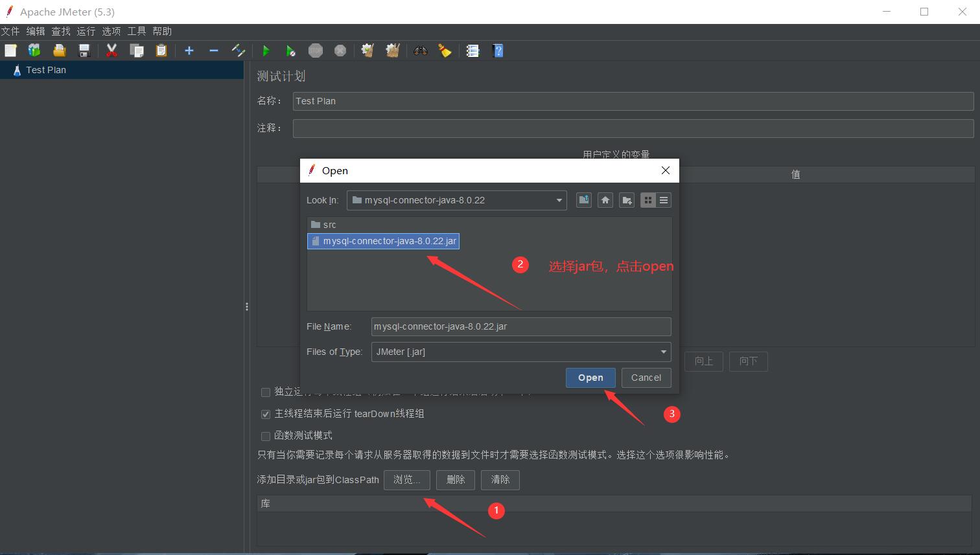Open the Templates toolbar icon
The height and width of the screenshot is (555, 980).
pos(34,51)
